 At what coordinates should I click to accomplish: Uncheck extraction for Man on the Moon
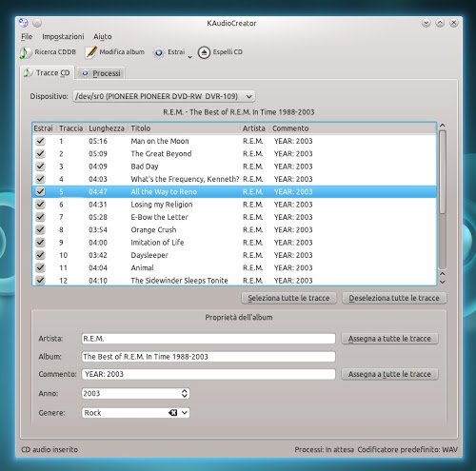click(x=40, y=141)
